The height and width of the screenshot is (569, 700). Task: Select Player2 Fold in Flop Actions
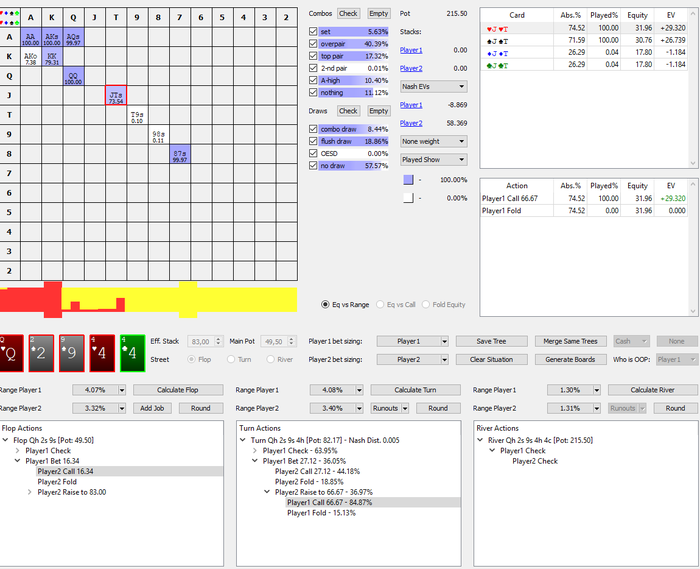pyautogui.click(x=57, y=482)
